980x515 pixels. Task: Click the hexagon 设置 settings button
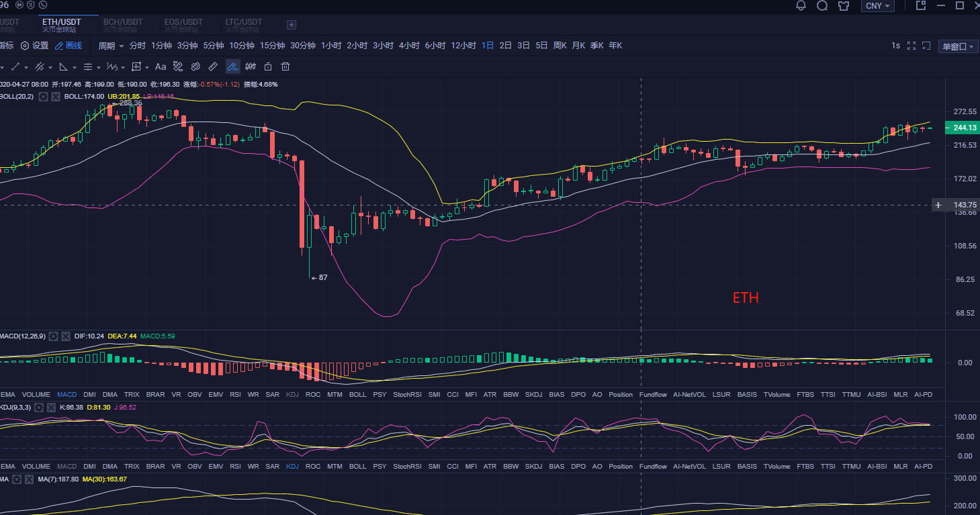click(x=34, y=46)
